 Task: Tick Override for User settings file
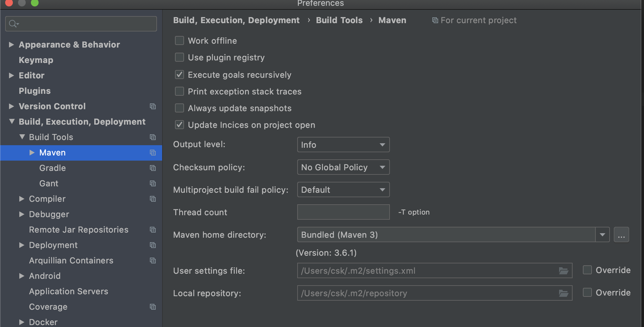pyautogui.click(x=587, y=270)
